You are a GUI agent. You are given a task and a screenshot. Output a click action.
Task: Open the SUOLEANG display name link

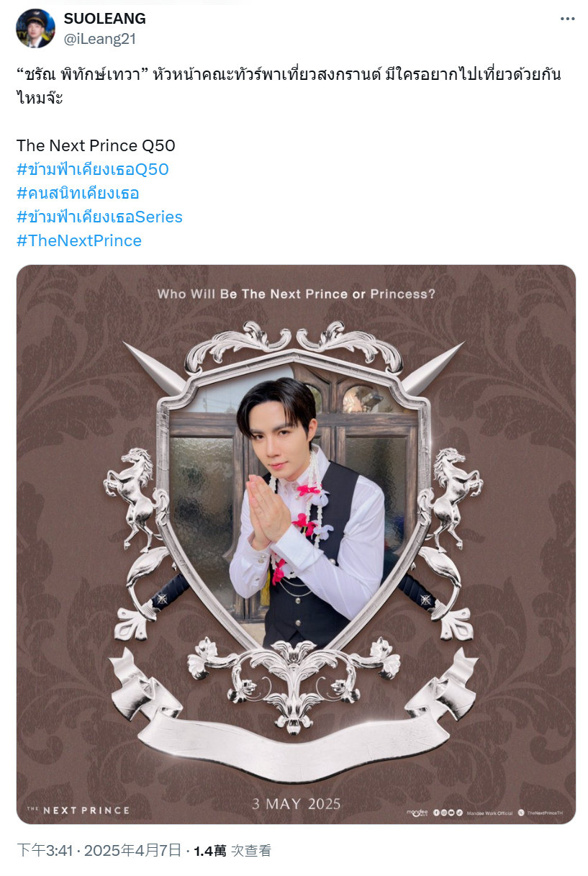point(105,19)
